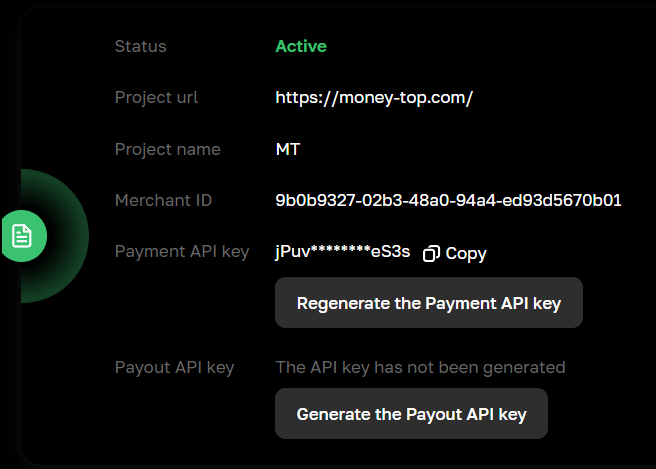Click the 'API key has not been generated' message
Viewport: 656px width, 469px height.
click(x=420, y=367)
